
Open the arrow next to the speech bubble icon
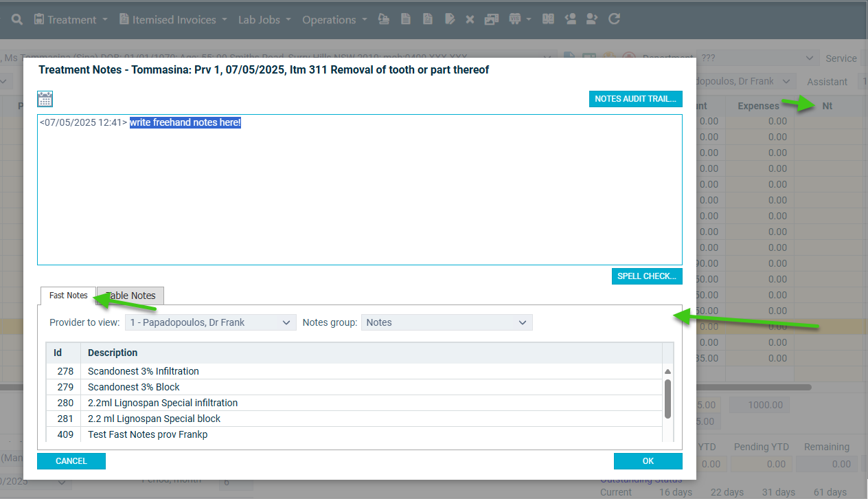tap(529, 19)
